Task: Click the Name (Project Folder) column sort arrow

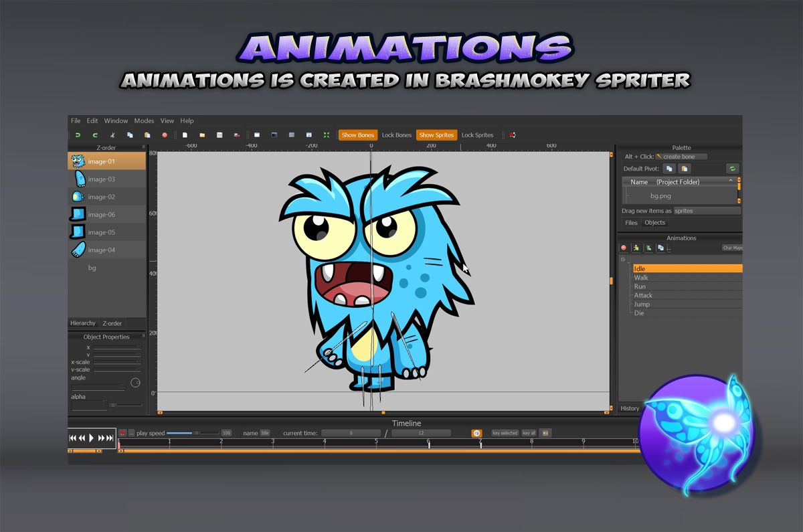Action: pos(731,181)
